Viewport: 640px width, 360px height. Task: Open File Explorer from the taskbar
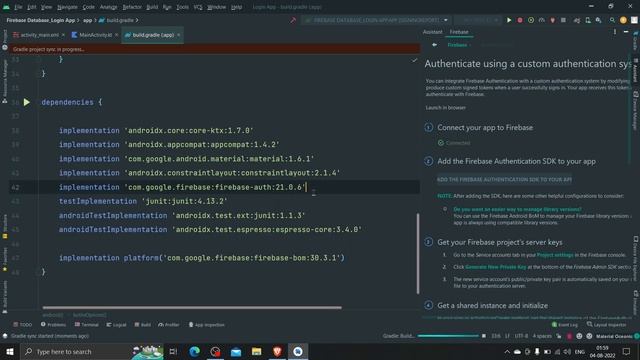(256, 351)
